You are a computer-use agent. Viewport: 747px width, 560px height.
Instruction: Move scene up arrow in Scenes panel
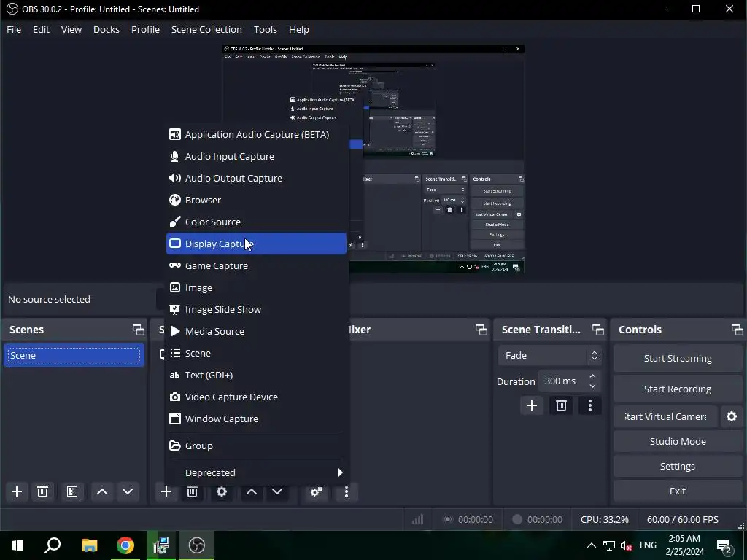(x=102, y=491)
